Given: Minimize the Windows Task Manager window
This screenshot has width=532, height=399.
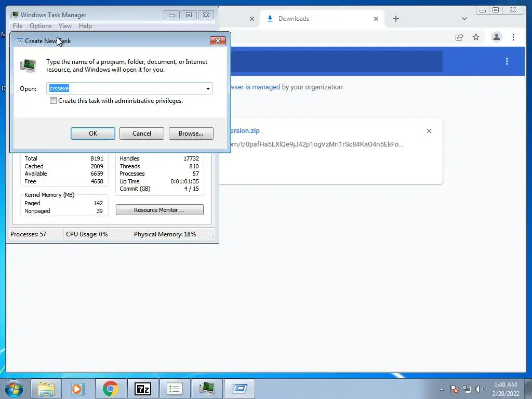Looking at the screenshot, I should click(171, 15).
